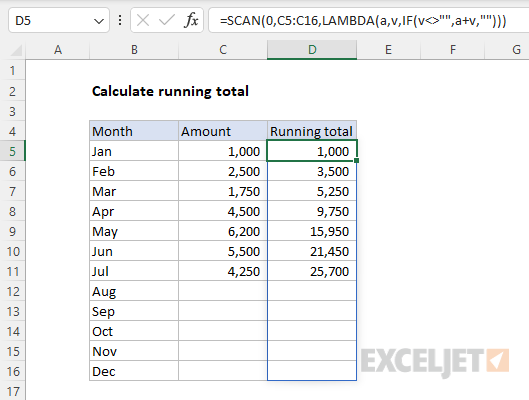Click the amount cell 2,500
The width and height of the screenshot is (529, 400).
223,171
